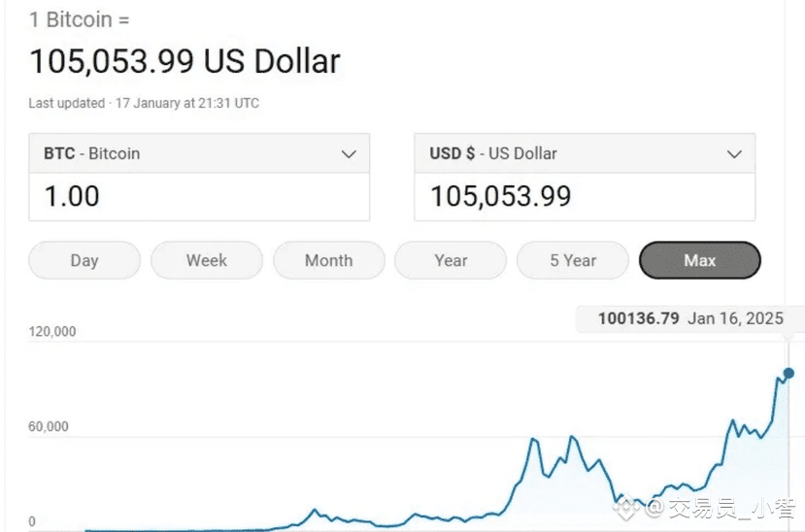The width and height of the screenshot is (805, 532).
Task: Click the Max range button
Action: point(699,260)
